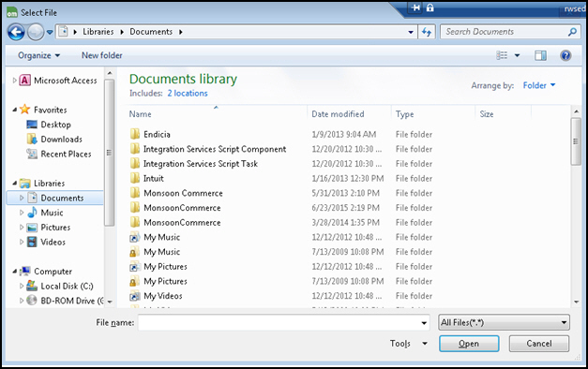The height and width of the screenshot is (369, 588).
Task: Open the Tools menu
Action: point(408,344)
